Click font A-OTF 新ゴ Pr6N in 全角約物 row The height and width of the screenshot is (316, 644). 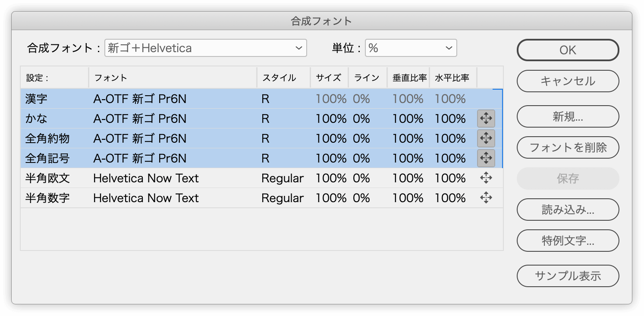pos(140,138)
